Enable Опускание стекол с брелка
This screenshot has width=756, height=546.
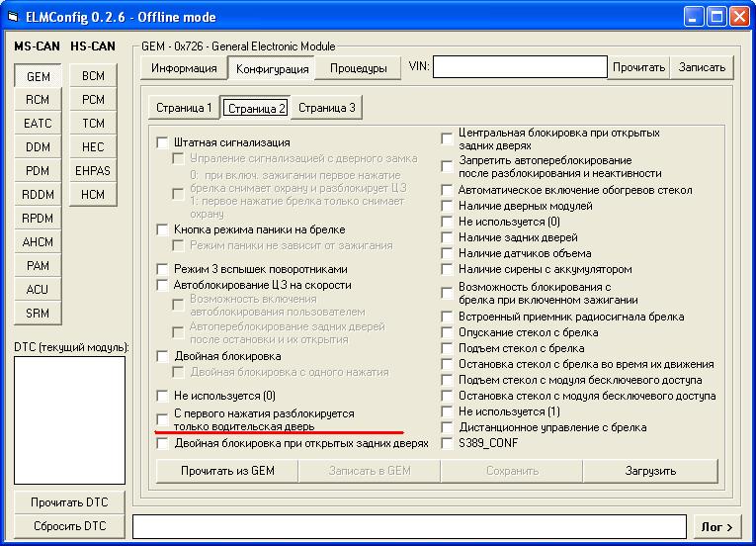point(447,332)
